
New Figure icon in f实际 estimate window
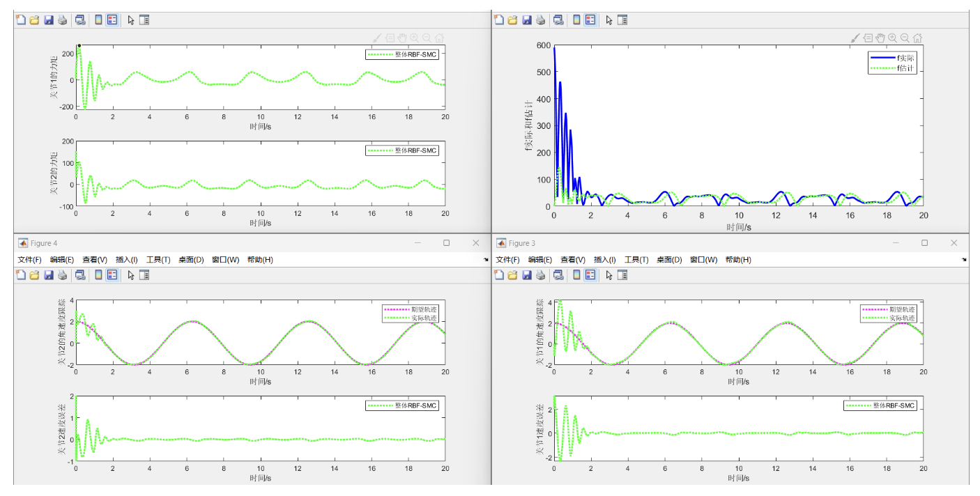498,20
